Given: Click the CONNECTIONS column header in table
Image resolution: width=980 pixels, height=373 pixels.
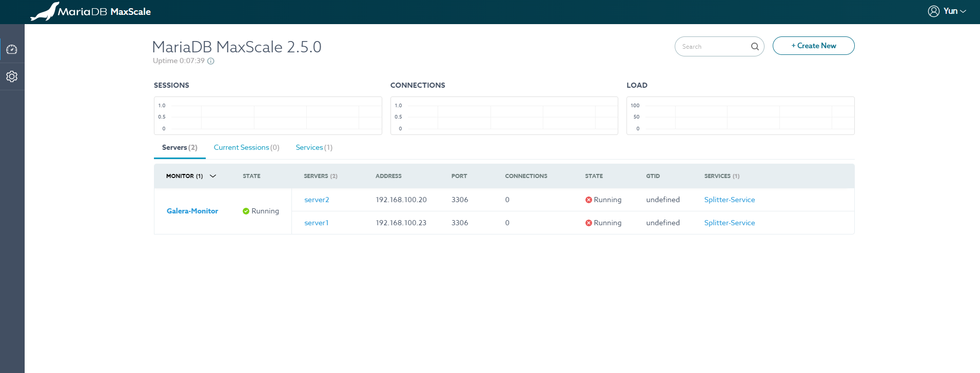Looking at the screenshot, I should pyautogui.click(x=526, y=176).
